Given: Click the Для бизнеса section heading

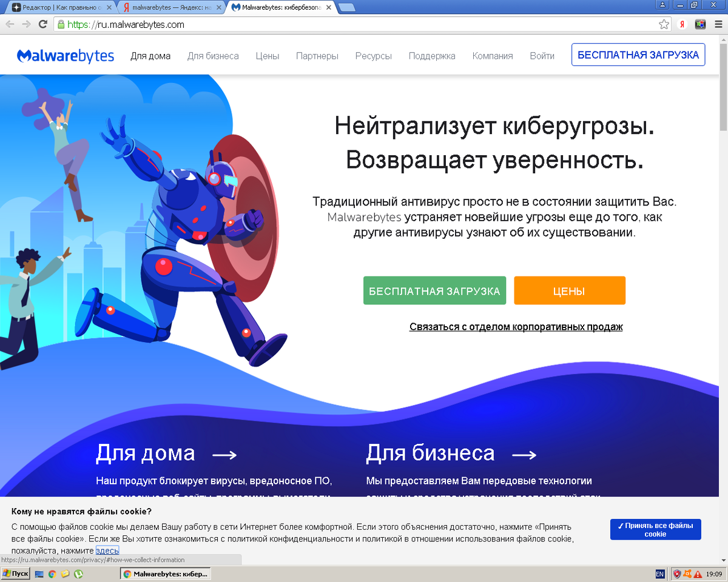Looking at the screenshot, I should 430,453.
